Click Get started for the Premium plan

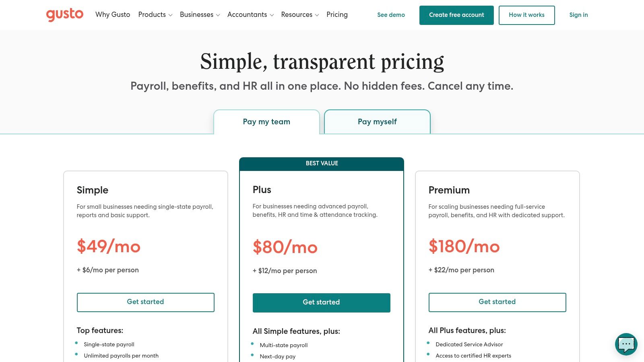coord(497,302)
